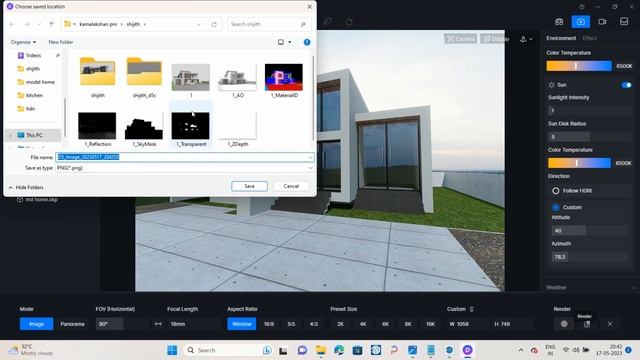Image resolution: width=640 pixels, height=360 pixels.
Task: Open File Explorer from taskbar
Action: (321, 350)
